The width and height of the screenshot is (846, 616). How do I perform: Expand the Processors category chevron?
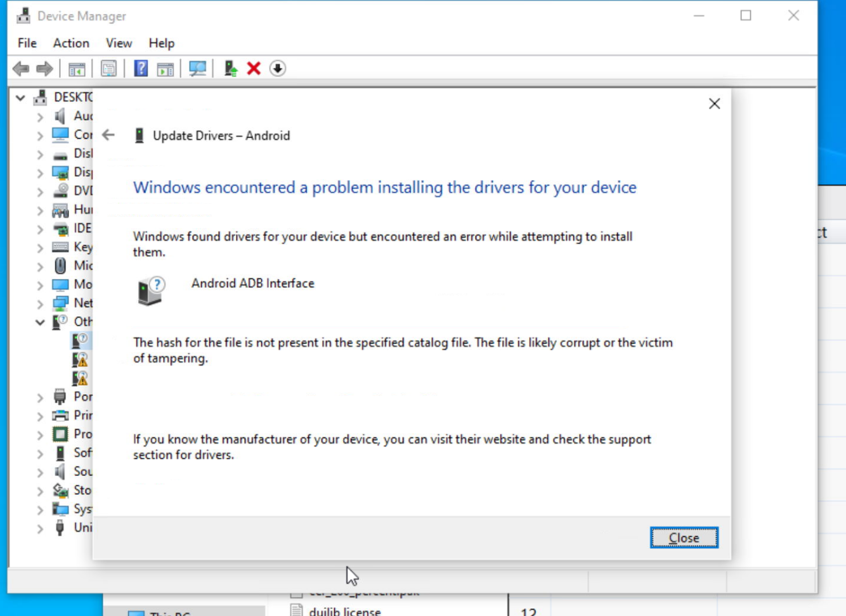click(40, 435)
